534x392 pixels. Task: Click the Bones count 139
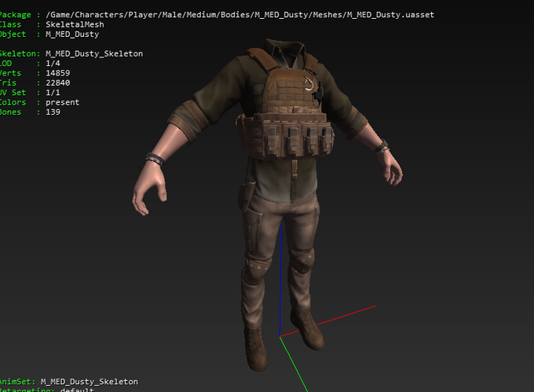(x=53, y=112)
